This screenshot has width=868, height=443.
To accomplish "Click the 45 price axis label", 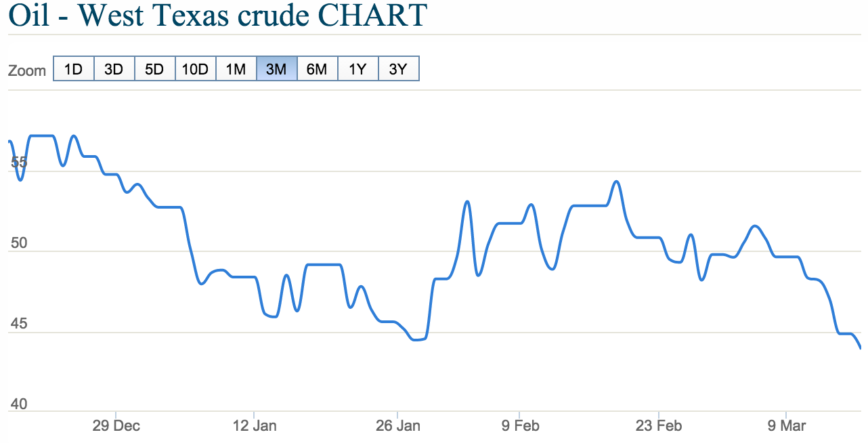I will [x=19, y=324].
